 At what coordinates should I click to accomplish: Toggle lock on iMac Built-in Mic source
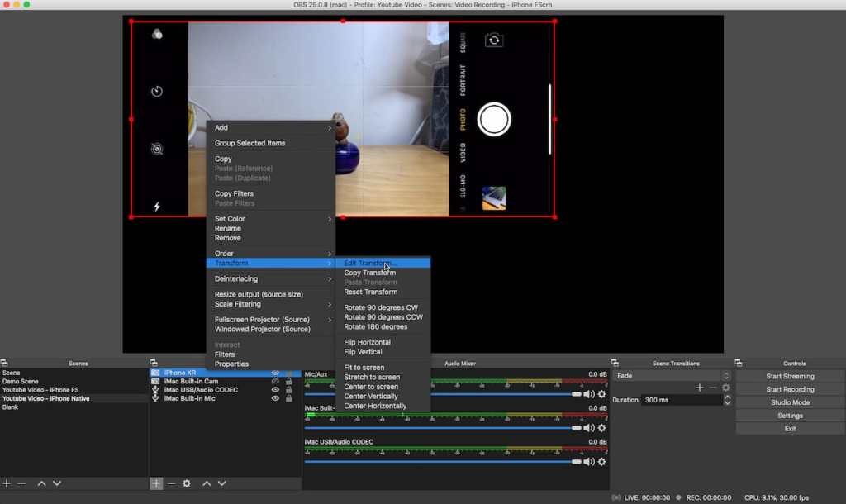(288, 398)
